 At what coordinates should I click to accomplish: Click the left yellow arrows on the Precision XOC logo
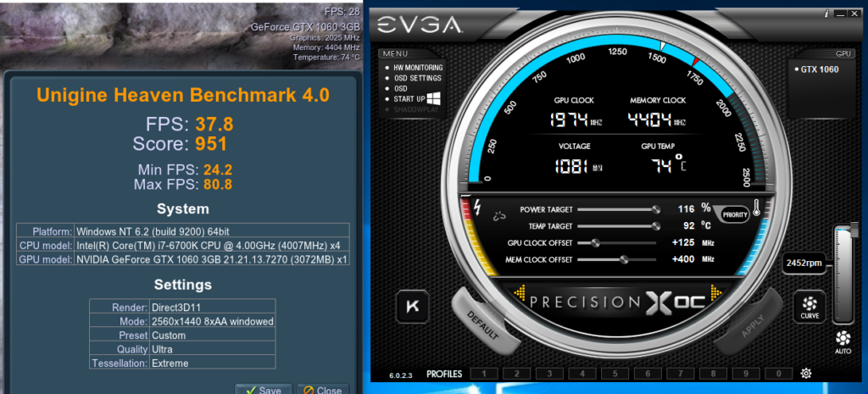pyautogui.click(x=520, y=292)
